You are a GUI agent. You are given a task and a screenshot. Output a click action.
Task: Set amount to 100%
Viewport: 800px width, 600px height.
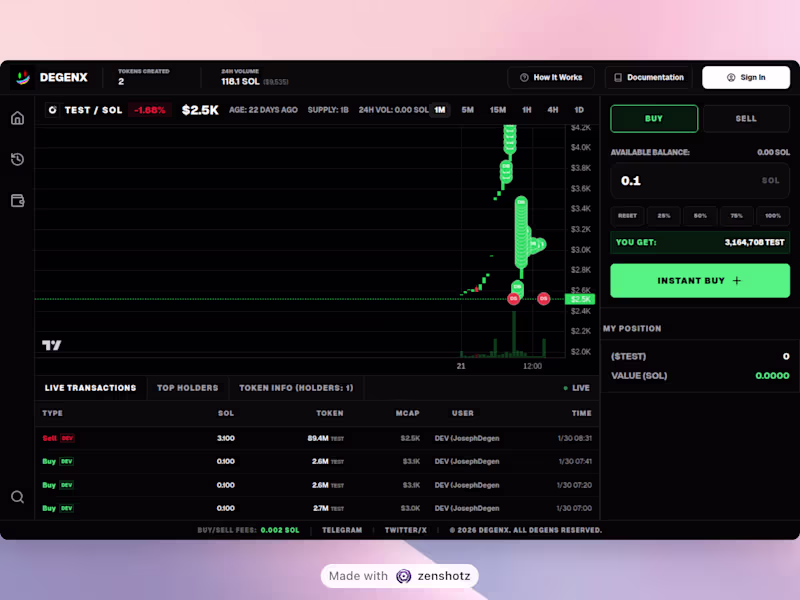click(x=773, y=216)
